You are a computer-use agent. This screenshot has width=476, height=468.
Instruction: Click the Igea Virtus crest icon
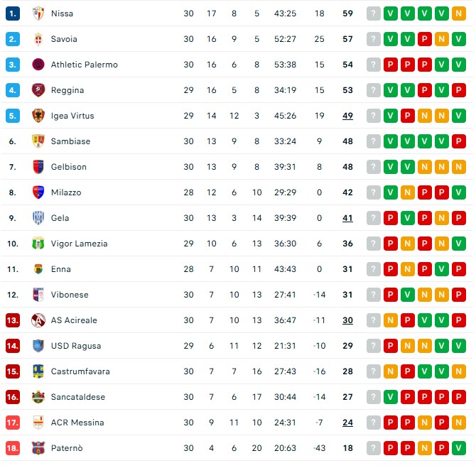[x=38, y=116]
